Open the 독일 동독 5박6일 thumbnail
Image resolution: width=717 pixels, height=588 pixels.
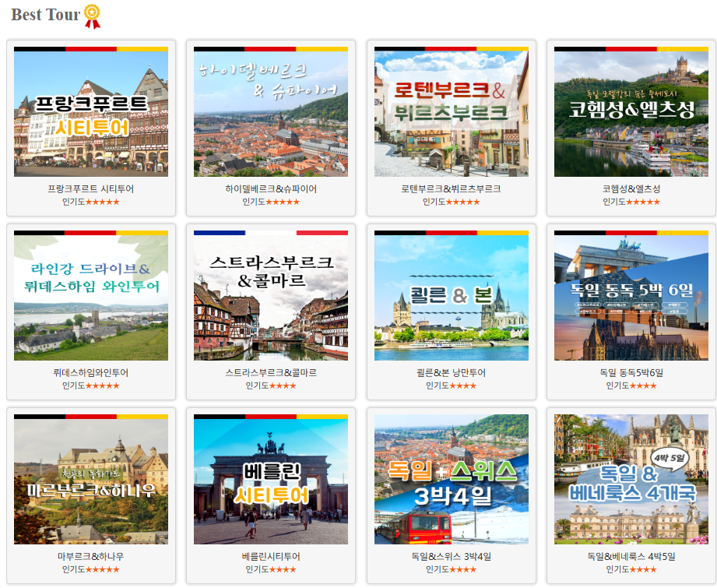click(631, 296)
